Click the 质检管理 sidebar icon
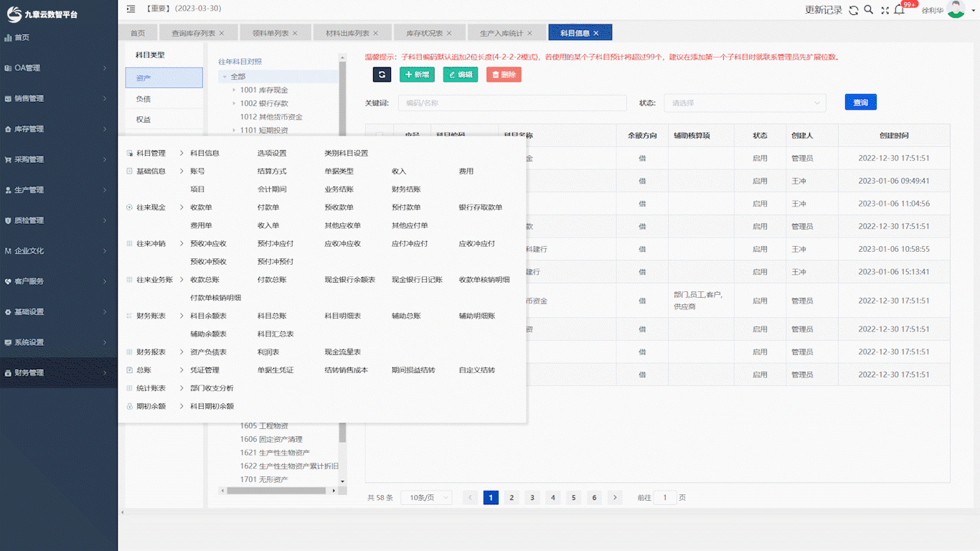 coord(8,220)
